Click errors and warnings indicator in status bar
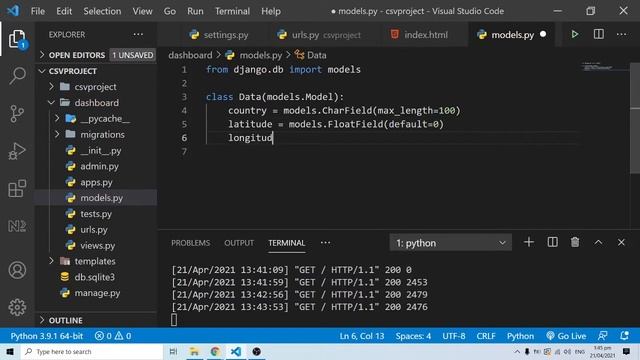The height and width of the screenshot is (360, 640). (113, 336)
